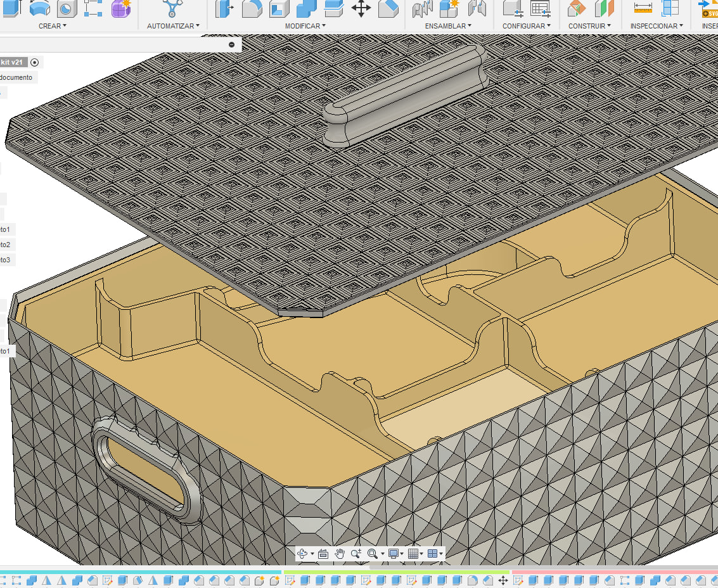Click the timeline horizontal scrollbar

pos(544,567)
